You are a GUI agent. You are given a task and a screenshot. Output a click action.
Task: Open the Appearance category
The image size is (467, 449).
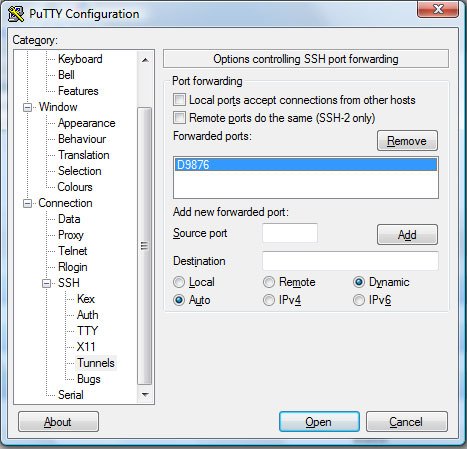coord(86,123)
